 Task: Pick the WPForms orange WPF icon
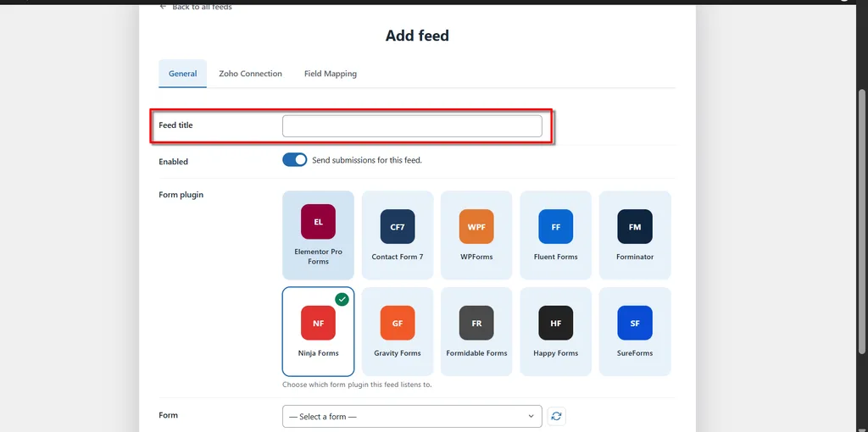(x=476, y=226)
